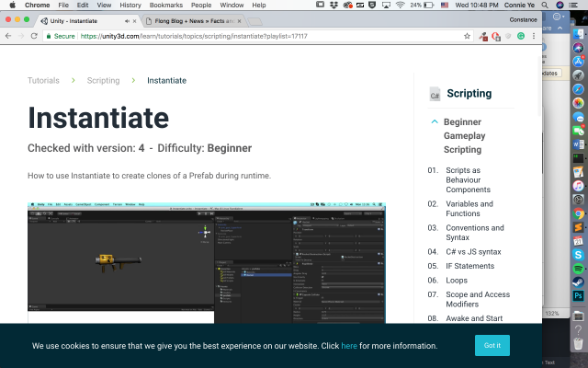Open the background window's smiley dropdown
Viewport: 588px width, 368px height.
(x=559, y=17)
